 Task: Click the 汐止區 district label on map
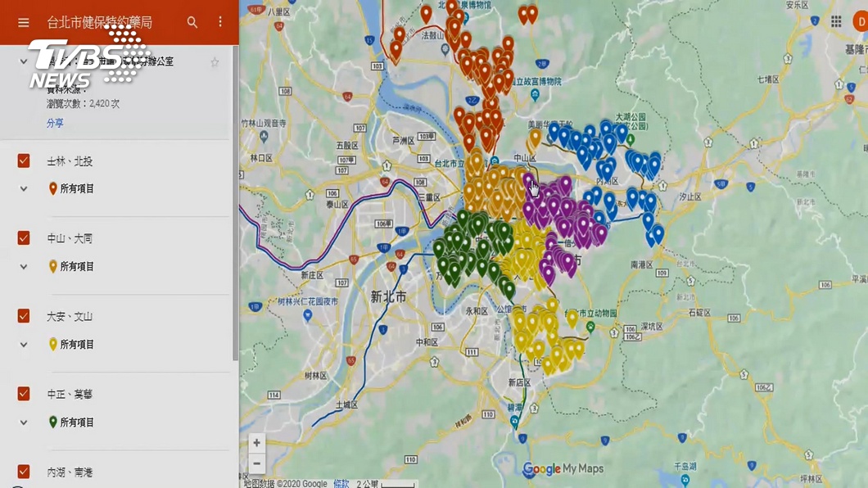point(689,197)
